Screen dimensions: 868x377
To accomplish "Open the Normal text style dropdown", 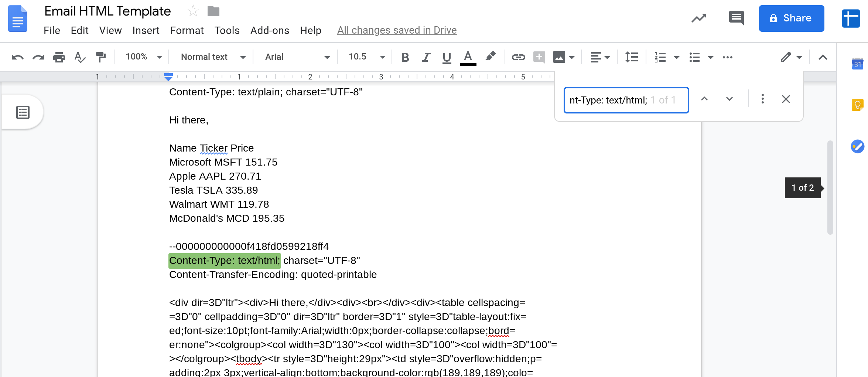I will 213,57.
